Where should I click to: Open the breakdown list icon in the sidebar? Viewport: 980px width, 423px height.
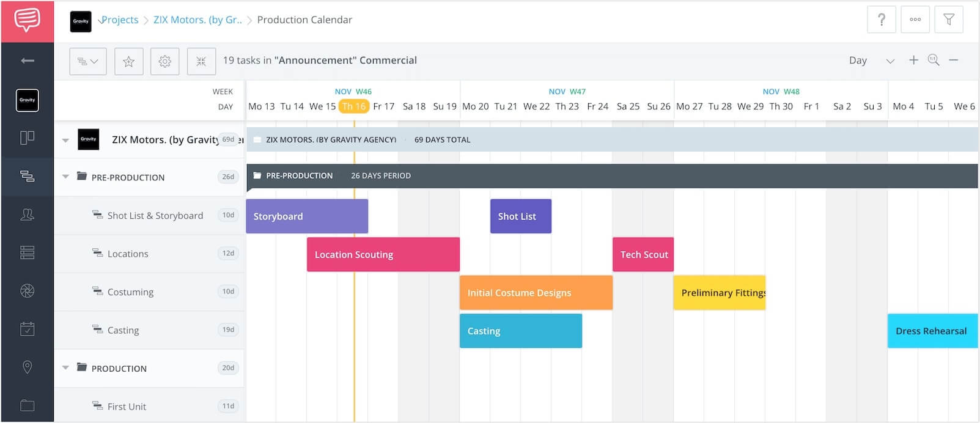[x=28, y=252]
